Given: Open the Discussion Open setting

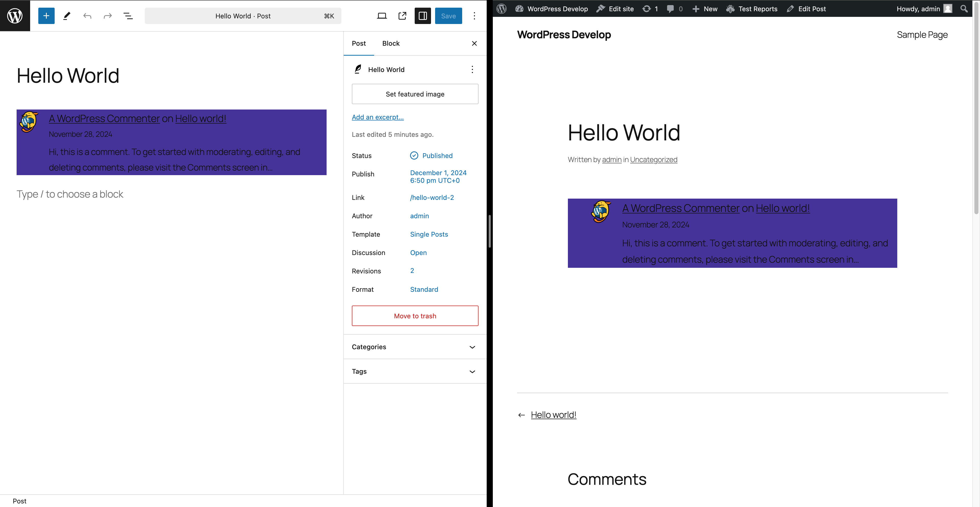Looking at the screenshot, I should (x=418, y=252).
